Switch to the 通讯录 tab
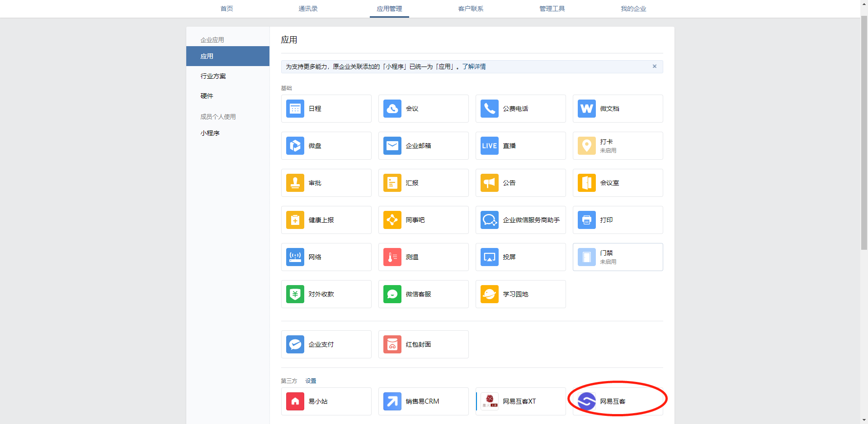Viewport: 868px width, 424px height. [x=308, y=9]
